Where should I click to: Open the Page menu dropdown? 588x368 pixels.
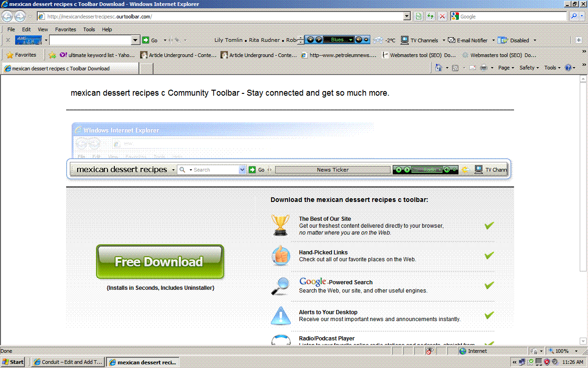506,68
